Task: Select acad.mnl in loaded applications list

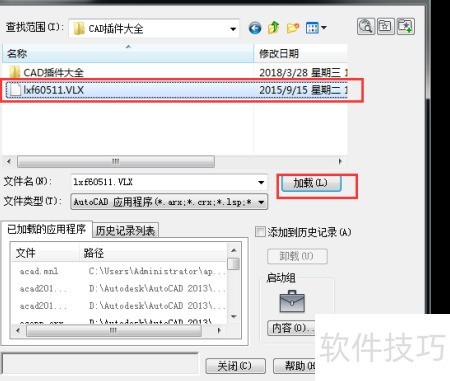Action: [x=39, y=271]
